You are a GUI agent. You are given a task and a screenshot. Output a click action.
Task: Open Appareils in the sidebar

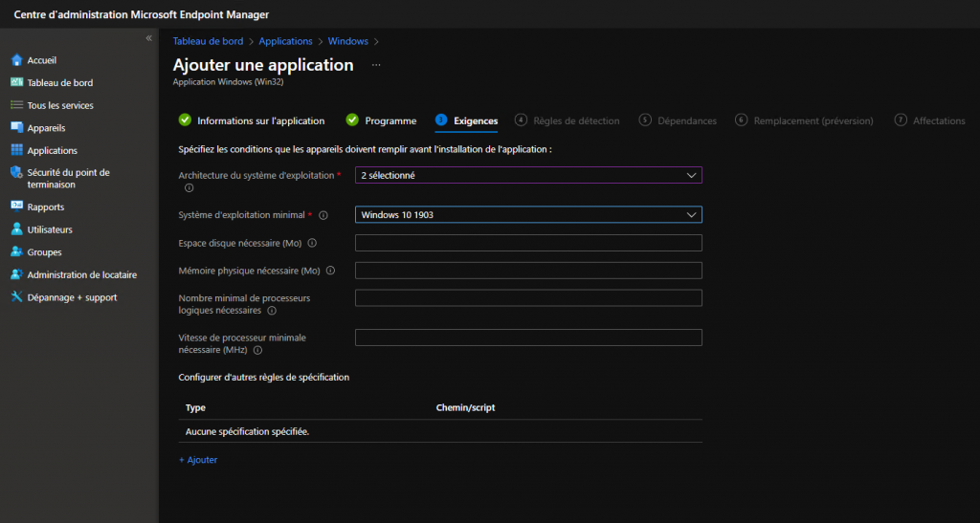46,128
